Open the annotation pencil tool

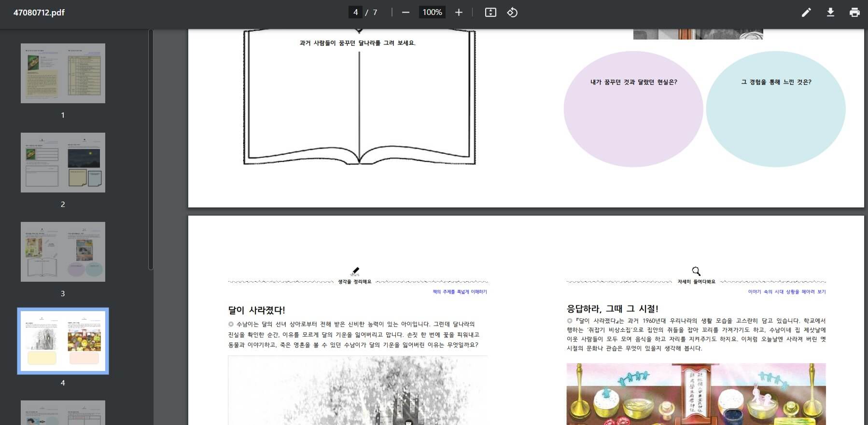806,12
